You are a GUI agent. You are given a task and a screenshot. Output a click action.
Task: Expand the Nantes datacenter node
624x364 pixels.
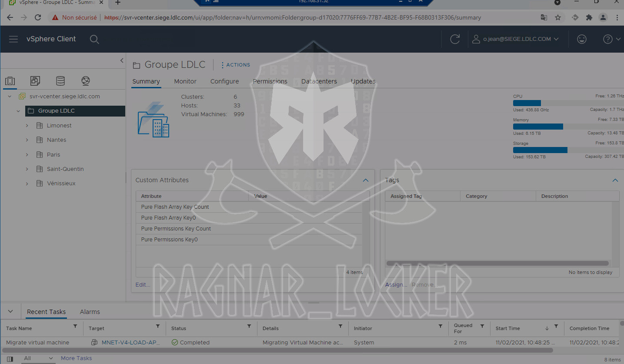(x=27, y=140)
